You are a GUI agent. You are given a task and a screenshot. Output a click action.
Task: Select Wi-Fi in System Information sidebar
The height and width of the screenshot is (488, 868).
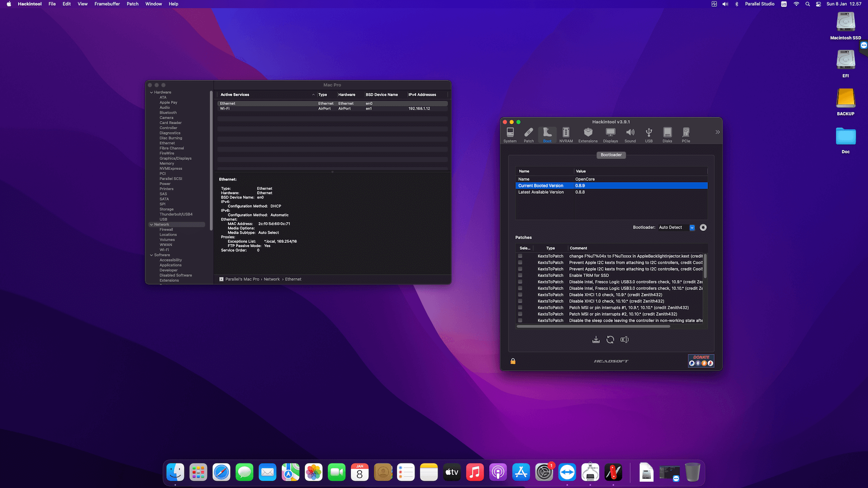click(x=164, y=250)
